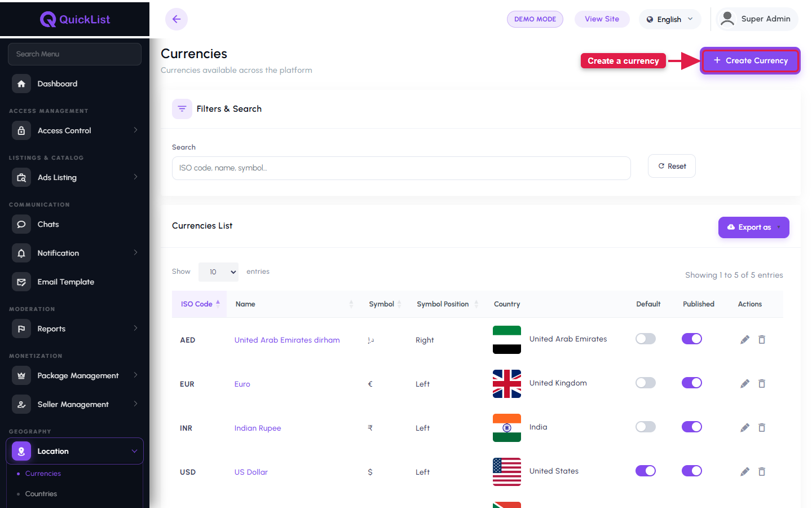Expand the Ads Listing submenu chevron
This screenshot has height=508, width=812.
[135, 177]
